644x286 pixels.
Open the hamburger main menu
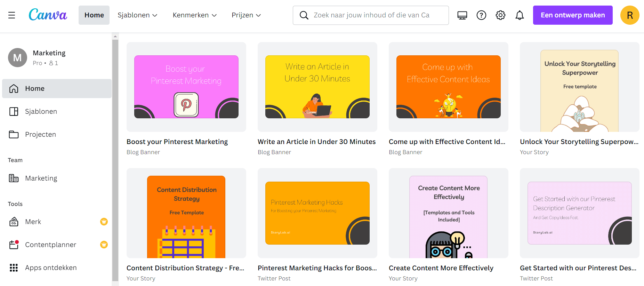[x=11, y=15]
